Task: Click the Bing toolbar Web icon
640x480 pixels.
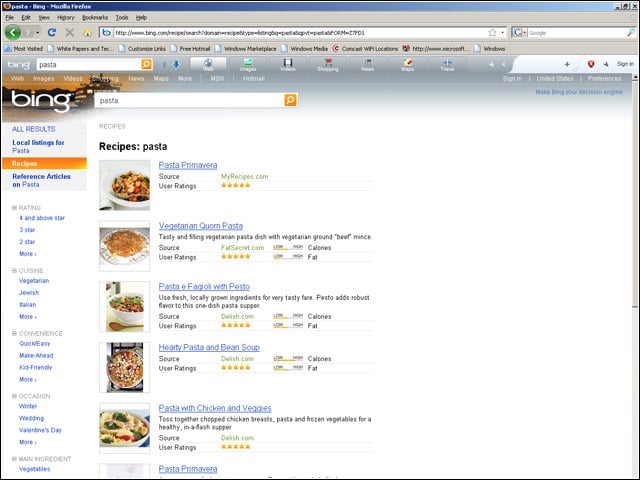Action: 208,64
